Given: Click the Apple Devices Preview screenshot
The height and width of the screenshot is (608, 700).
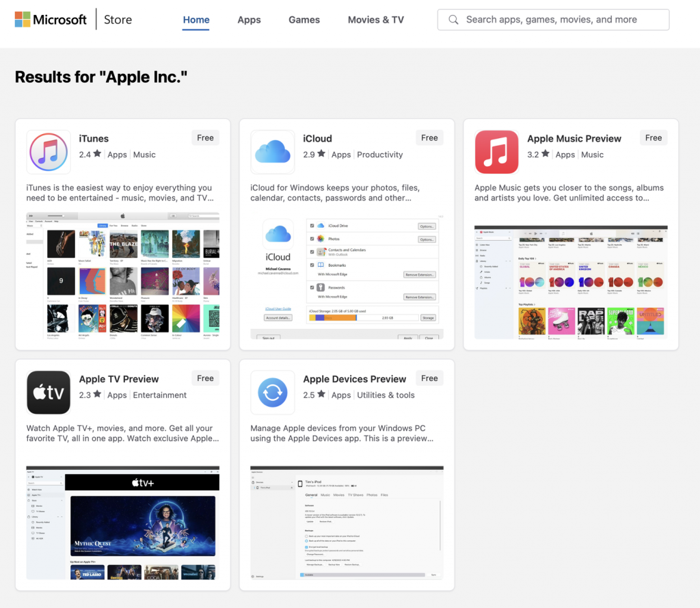Looking at the screenshot, I should [x=347, y=523].
